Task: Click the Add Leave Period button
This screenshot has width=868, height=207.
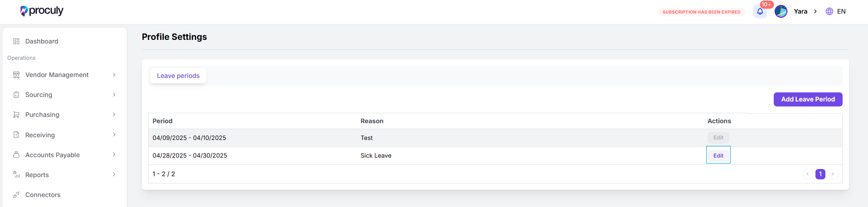Action: [x=808, y=99]
